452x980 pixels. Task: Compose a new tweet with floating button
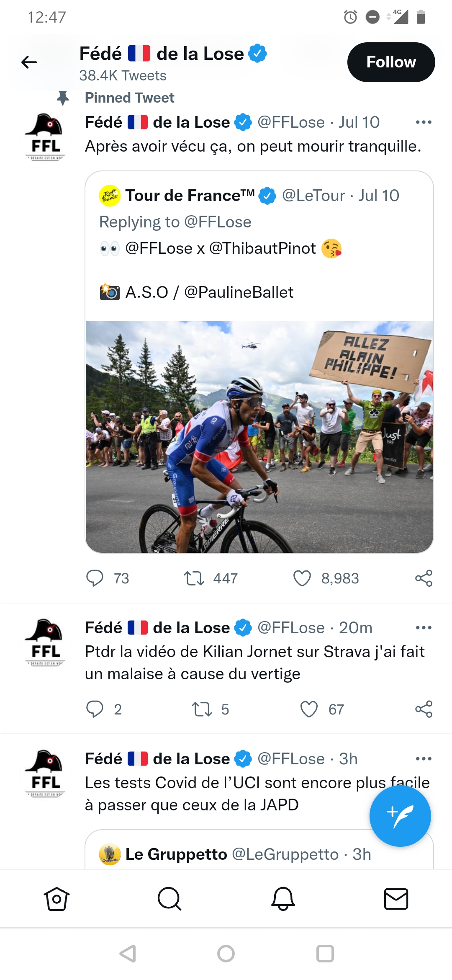point(400,816)
